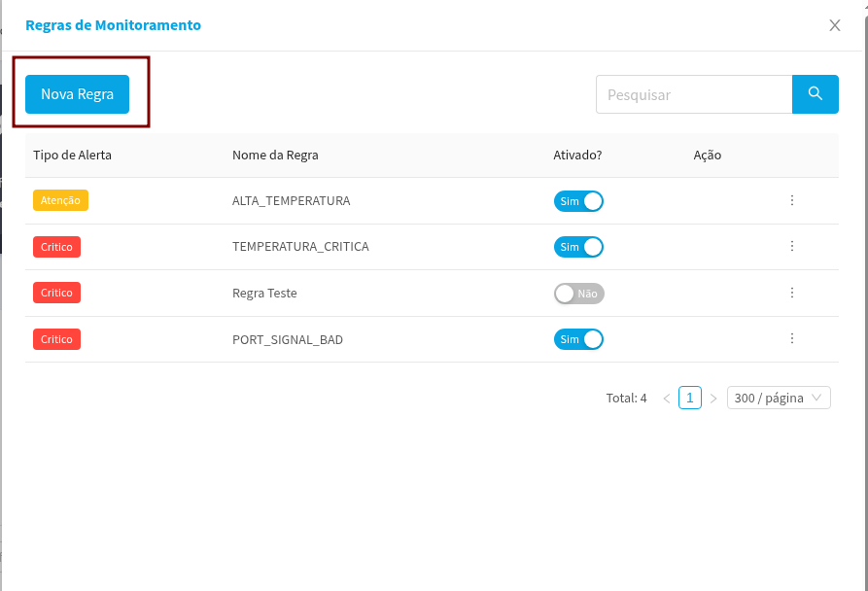Screen dimensions: 868x591
Task: Click the Tipo de Alerta column header
Action: (x=72, y=156)
